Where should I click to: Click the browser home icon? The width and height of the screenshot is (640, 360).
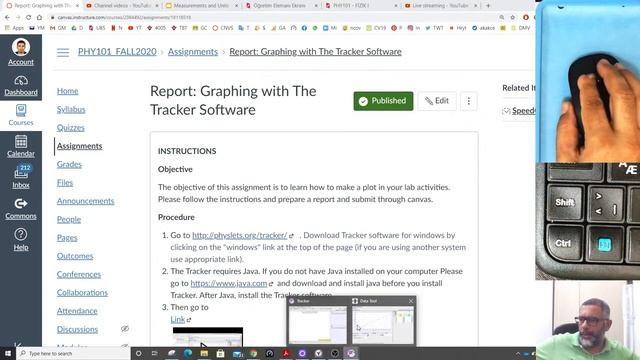click(x=39, y=18)
